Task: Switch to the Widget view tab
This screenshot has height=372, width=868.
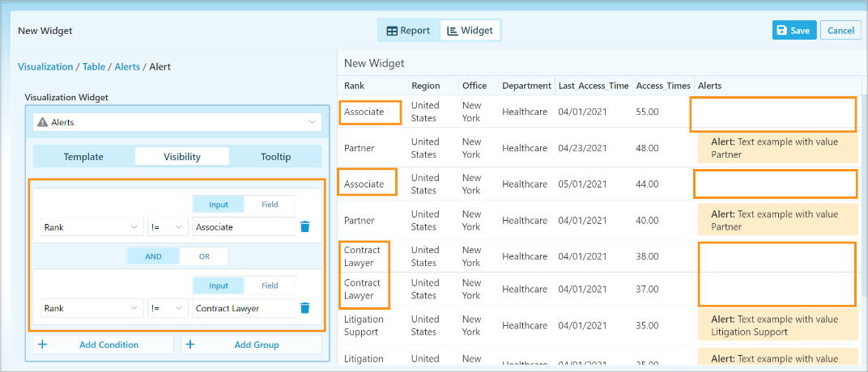Action: (x=470, y=31)
